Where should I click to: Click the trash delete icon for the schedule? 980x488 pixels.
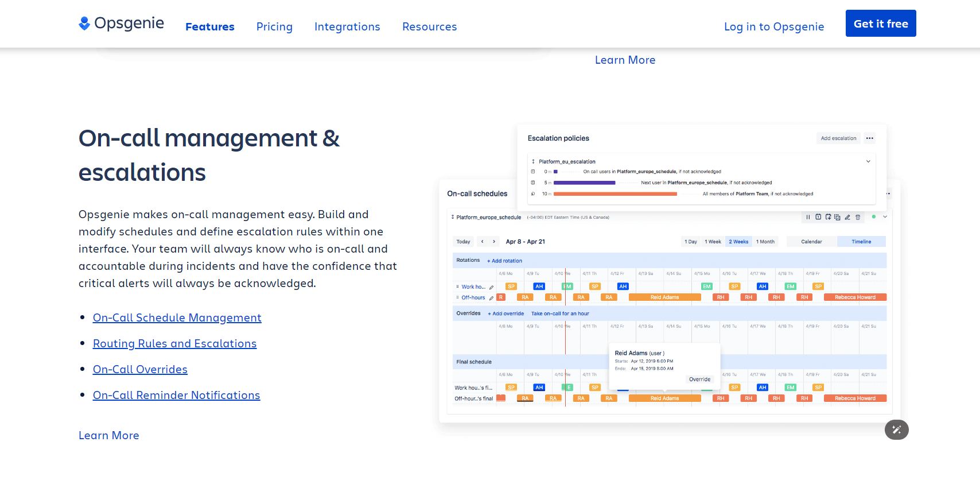(858, 217)
